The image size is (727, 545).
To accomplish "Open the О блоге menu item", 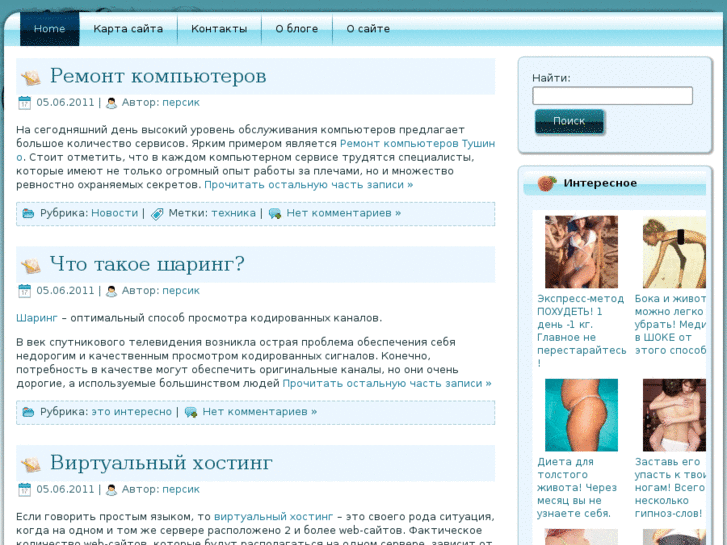I will pos(297,29).
